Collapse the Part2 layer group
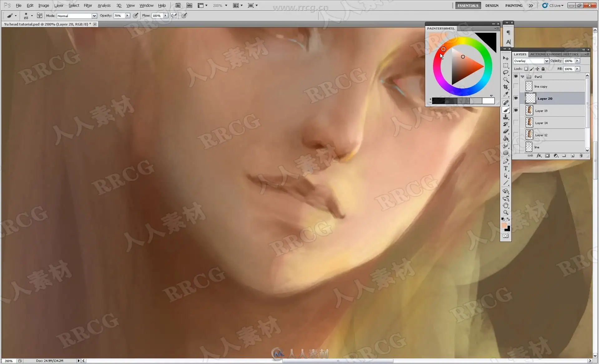 pos(522,77)
